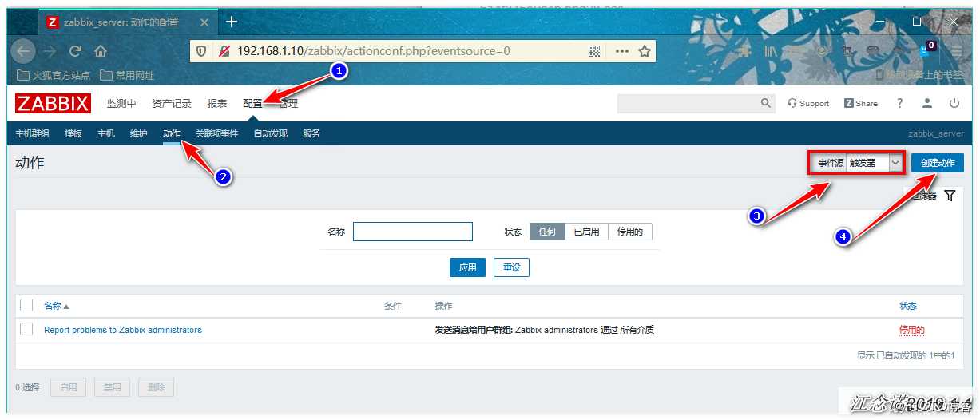Focus the 名称 filter input field

coord(413,232)
